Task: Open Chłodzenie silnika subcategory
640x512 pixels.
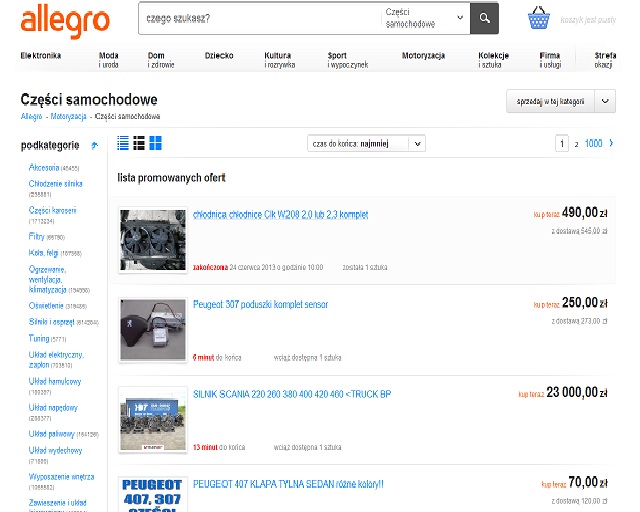Action: (56, 184)
